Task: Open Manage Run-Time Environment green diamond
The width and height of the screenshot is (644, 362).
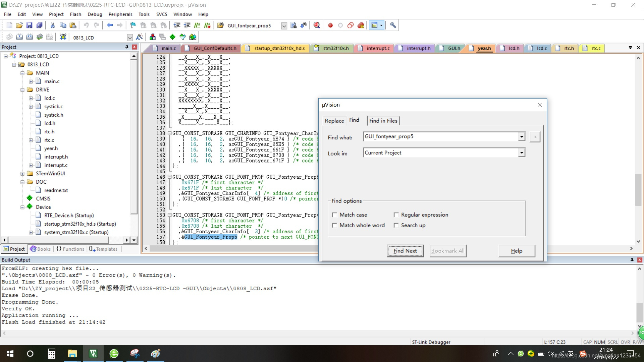Action: (173, 37)
